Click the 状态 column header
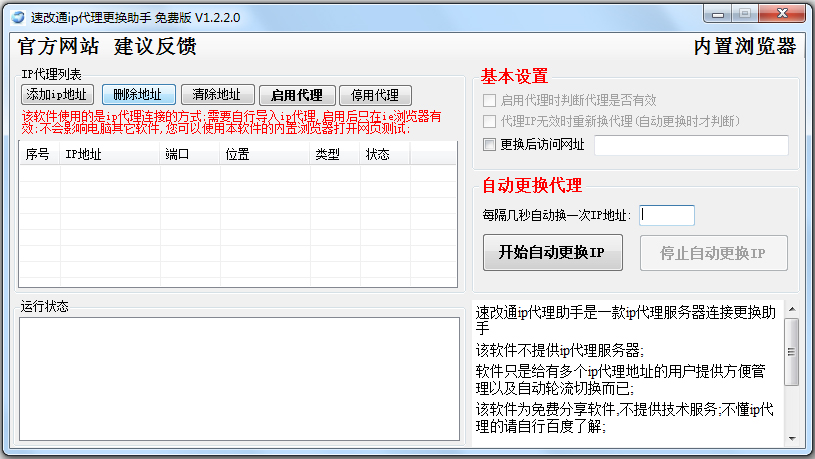The width and height of the screenshot is (815, 459). [x=385, y=154]
